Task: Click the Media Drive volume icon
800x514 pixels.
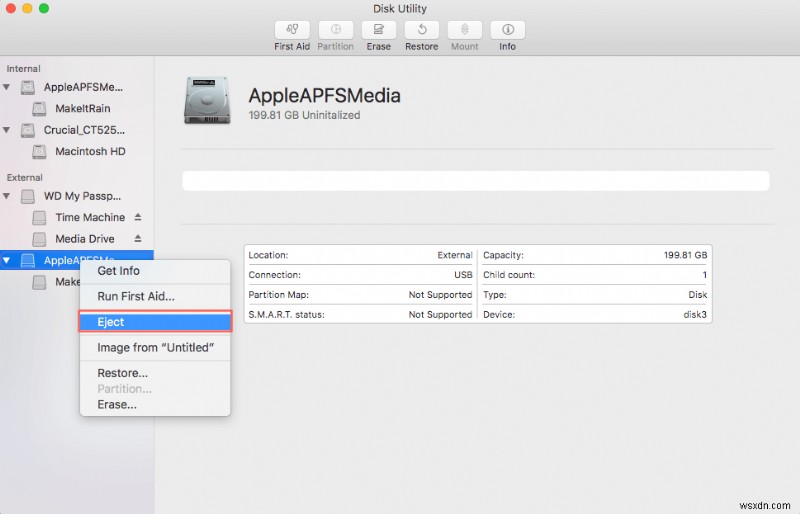Action: pos(39,239)
